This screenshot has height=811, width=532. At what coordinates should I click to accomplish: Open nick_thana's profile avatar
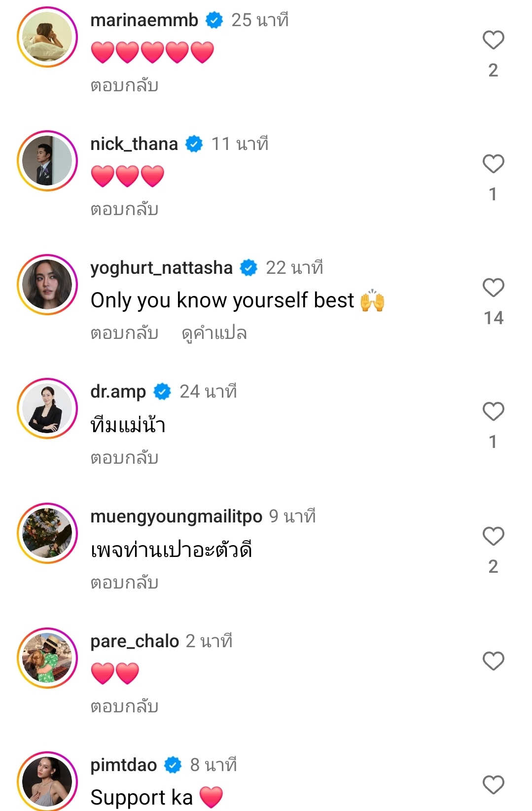[47, 161]
